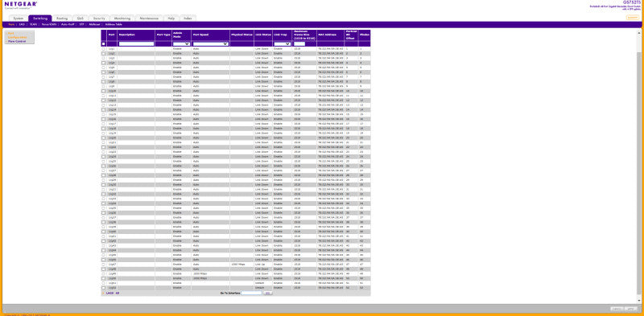Open the Help tab
644x316 pixels.
171,18
